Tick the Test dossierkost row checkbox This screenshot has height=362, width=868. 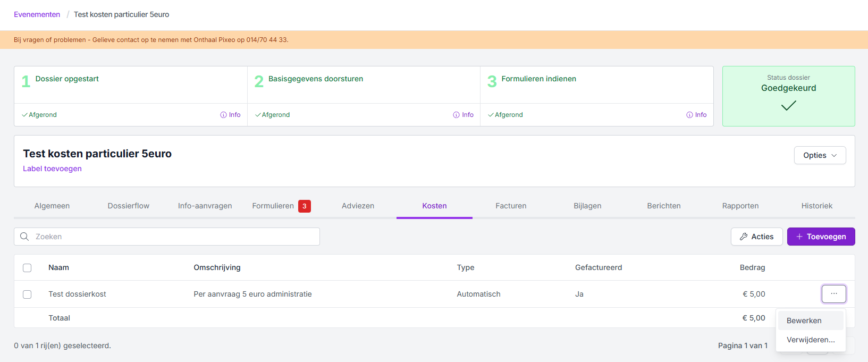point(27,294)
